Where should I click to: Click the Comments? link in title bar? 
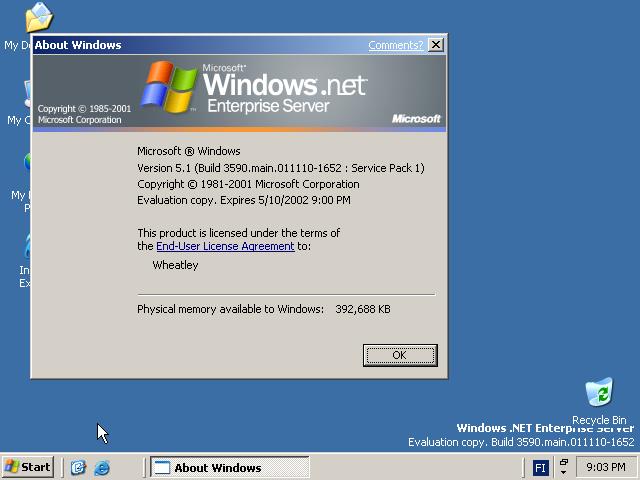coord(396,45)
